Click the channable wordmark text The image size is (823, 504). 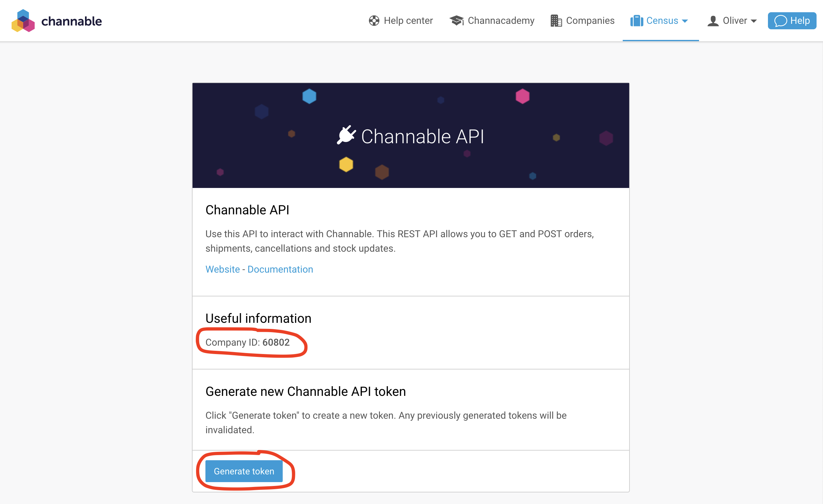[71, 21]
